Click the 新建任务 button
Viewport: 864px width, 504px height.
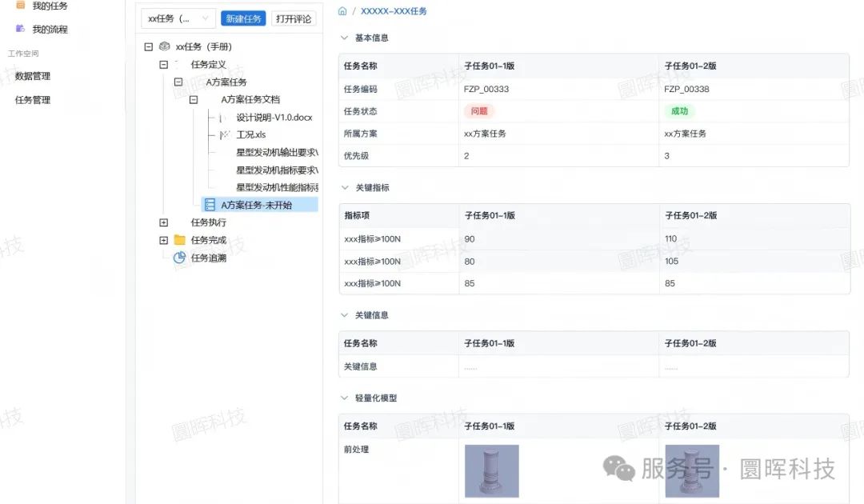point(243,18)
